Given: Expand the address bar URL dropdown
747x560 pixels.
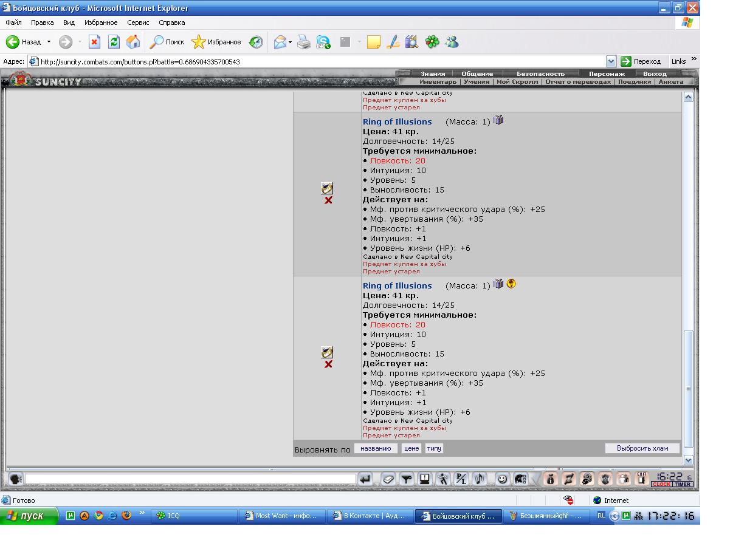Looking at the screenshot, I should pos(611,61).
